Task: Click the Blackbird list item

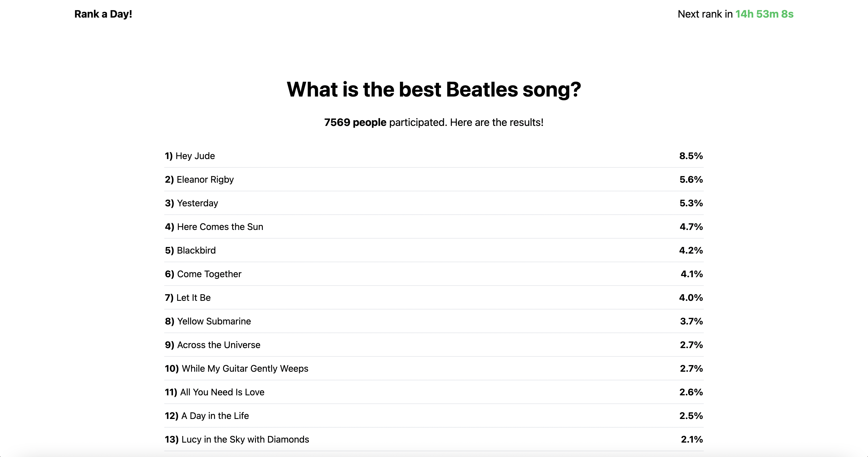Action: pyautogui.click(x=434, y=250)
